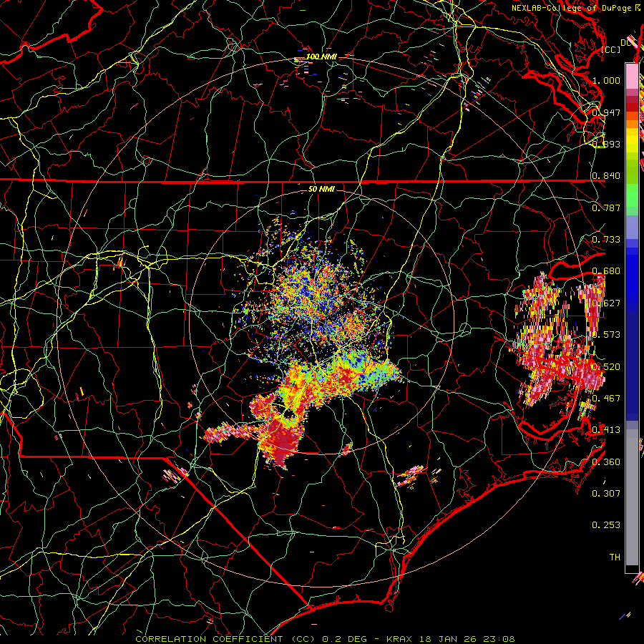Select the 0.520 color scale value
The width and height of the screenshot is (644, 644).
tap(606, 367)
